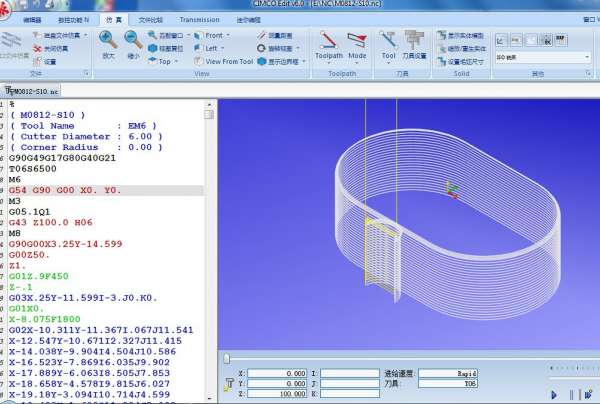
Task: Toggle show solid model (显示实体模型) option
Action: 462,35
